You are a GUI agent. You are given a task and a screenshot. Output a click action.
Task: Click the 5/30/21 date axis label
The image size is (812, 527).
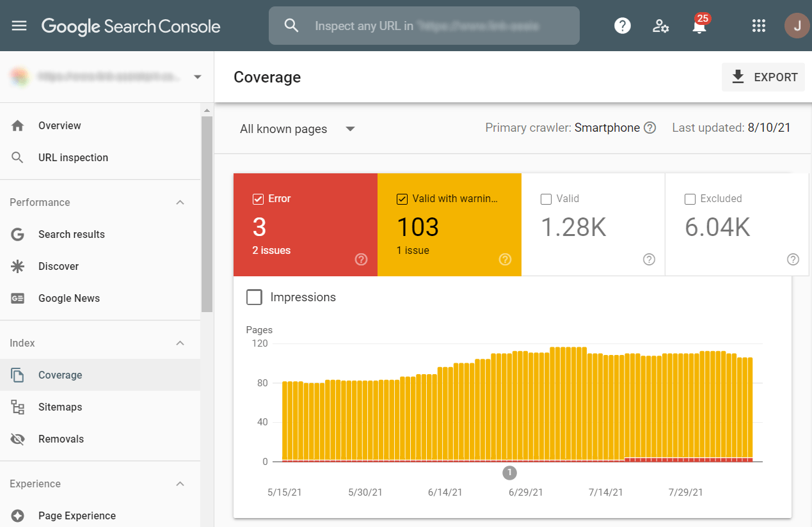[365, 492]
